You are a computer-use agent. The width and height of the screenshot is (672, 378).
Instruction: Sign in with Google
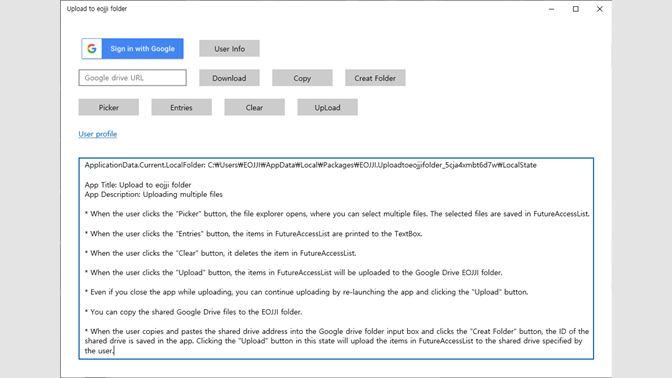132,49
